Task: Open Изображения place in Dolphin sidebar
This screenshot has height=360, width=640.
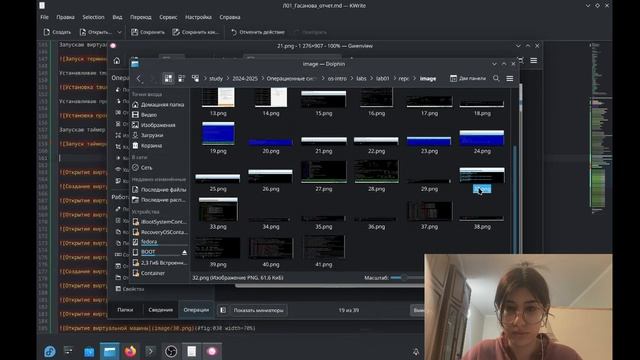Action: [159, 125]
